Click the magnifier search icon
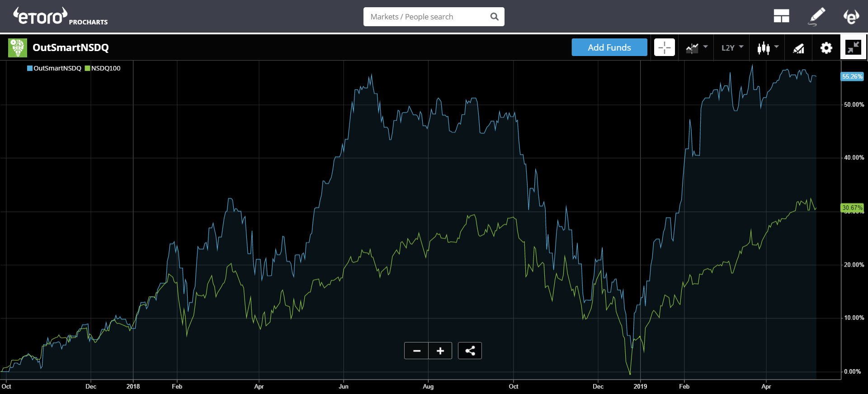The width and height of the screenshot is (868, 394). [x=494, y=17]
